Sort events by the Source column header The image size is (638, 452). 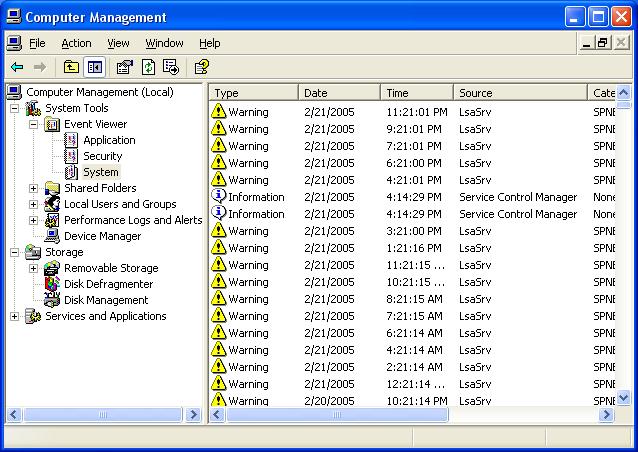520,93
